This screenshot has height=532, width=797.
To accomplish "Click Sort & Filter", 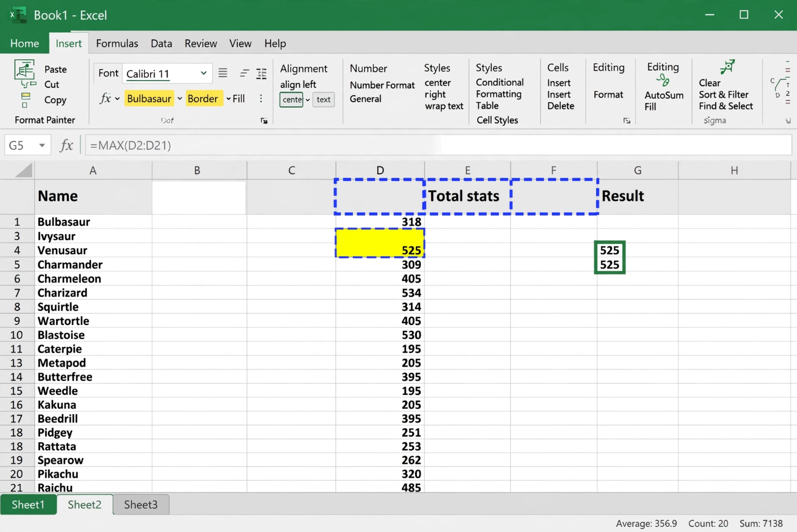I will click(x=724, y=95).
